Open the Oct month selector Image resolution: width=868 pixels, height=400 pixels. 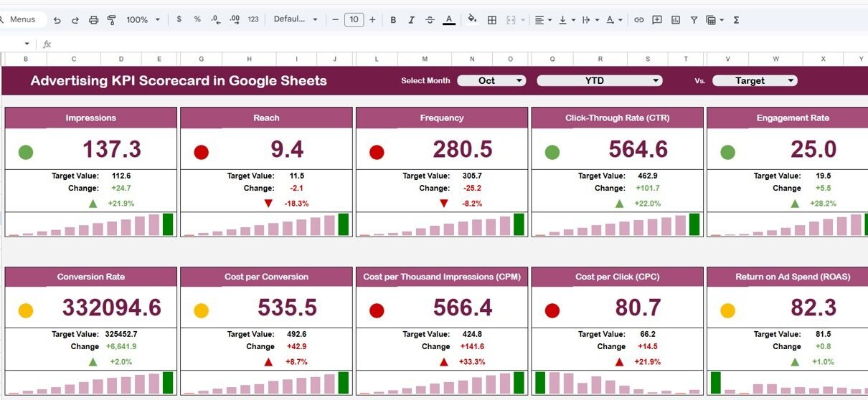(491, 81)
